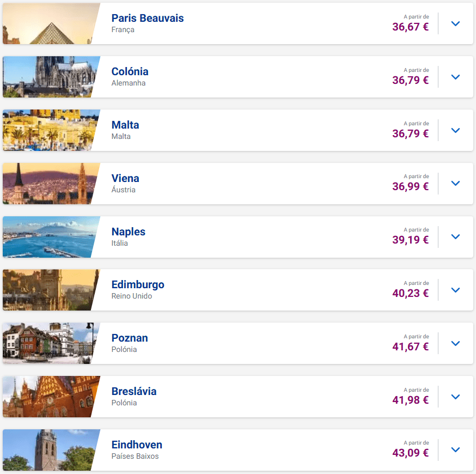Show details with the Naples chevron

click(x=456, y=237)
